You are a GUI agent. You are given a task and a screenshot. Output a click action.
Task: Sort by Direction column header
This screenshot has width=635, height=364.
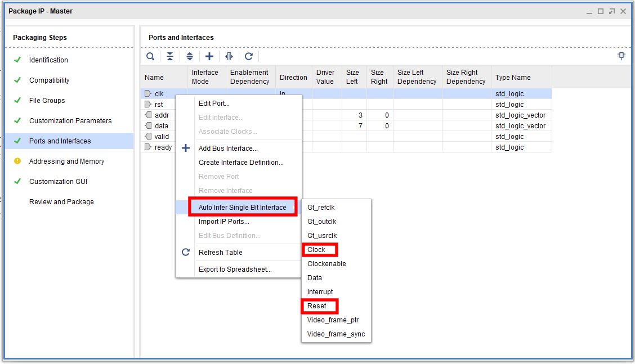[294, 77]
